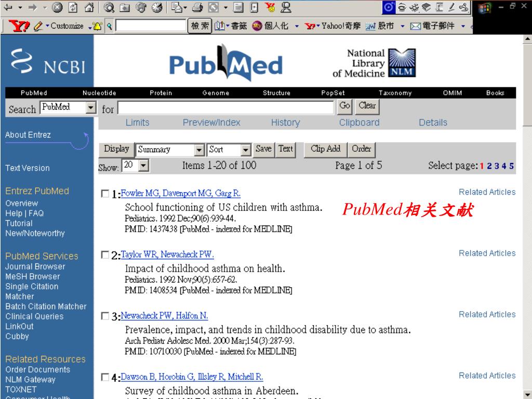This screenshot has height=399, width=532.
Task: Click the Mail toolbar icon
Action: pyautogui.click(x=177, y=7)
